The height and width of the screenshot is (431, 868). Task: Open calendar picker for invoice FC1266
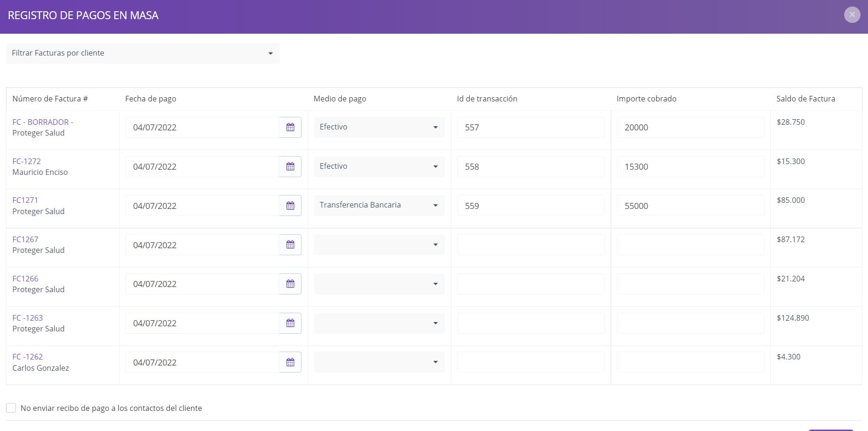[x=290, y=284]
